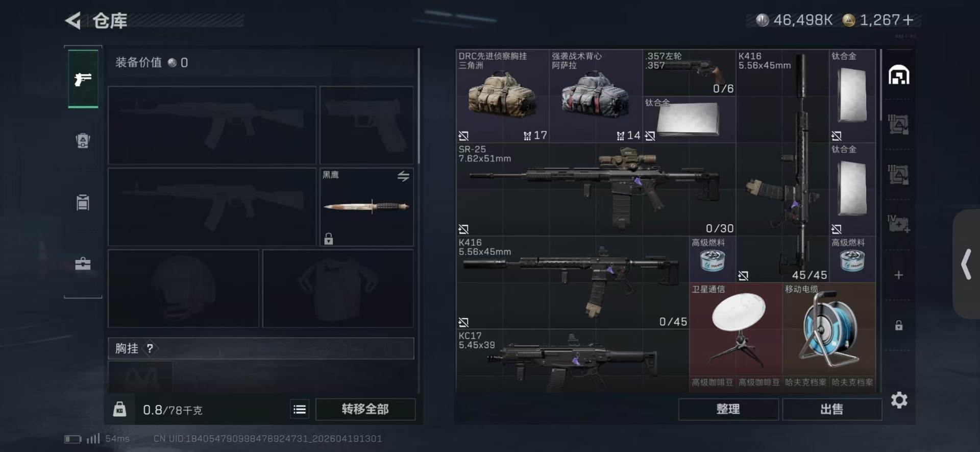
Task: Click the 转移全部 button
Action: click(365, 409)
